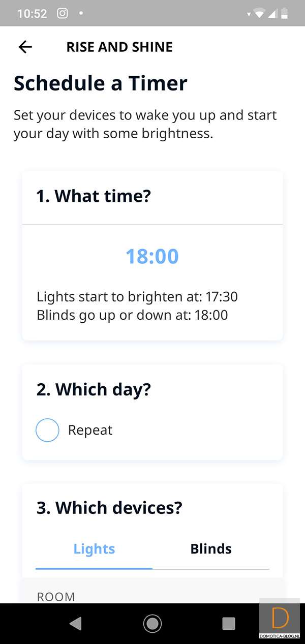Screen dimensions: 305x644
Task: Tap the back arrow icon
Action: (25, 47)
